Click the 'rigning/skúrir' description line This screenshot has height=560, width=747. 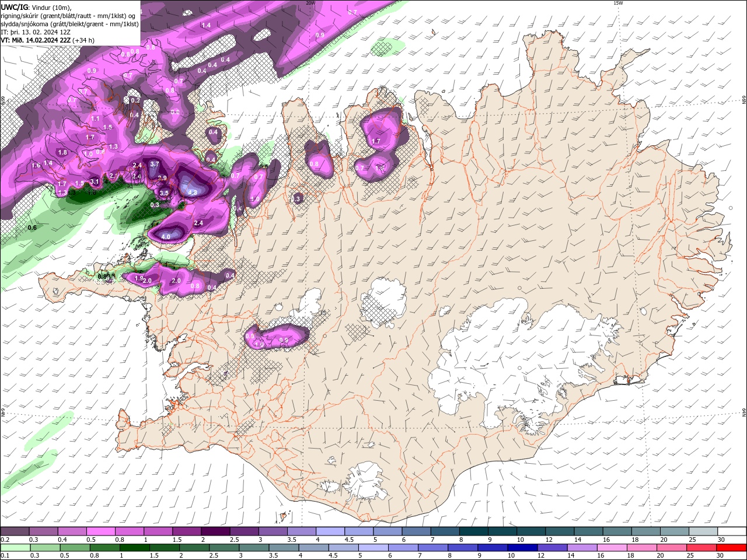[x=69, y=16]
